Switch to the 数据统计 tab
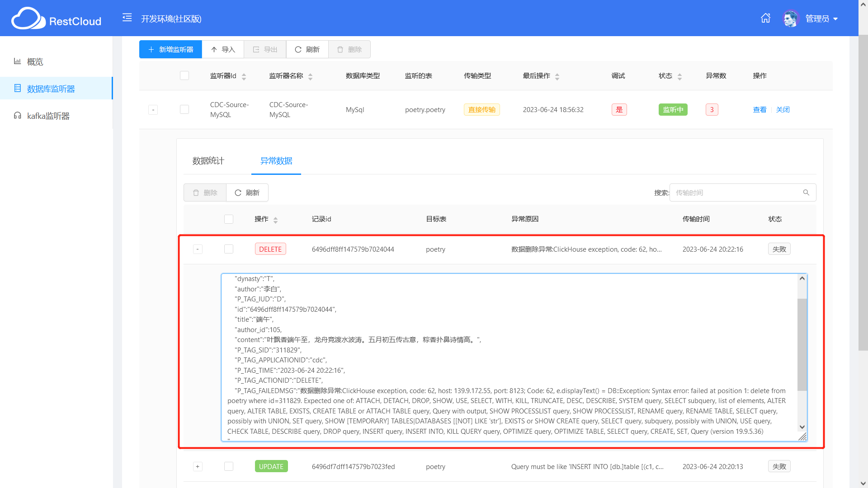The height and width of the screenshot is (488, 868). (208, 161)
